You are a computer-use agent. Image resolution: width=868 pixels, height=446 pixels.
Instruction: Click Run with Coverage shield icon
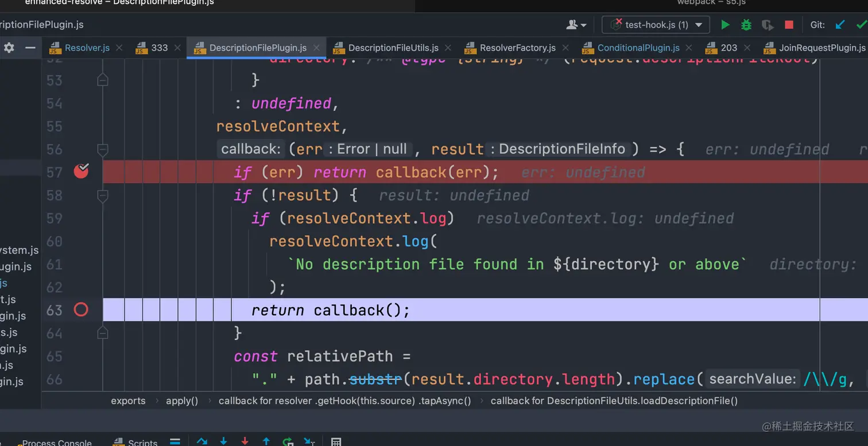(767, 25)
